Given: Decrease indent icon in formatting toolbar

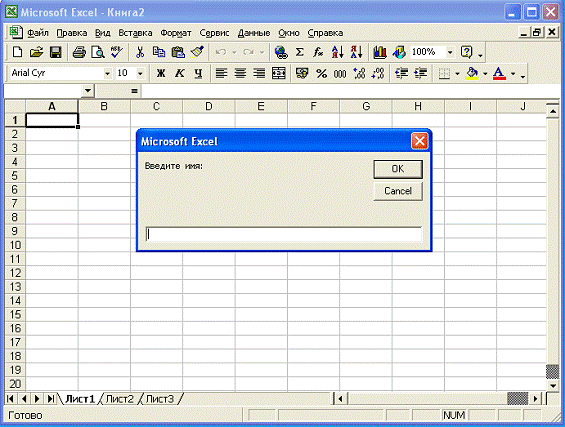Looking at the screenshot, I should [401, 74].
